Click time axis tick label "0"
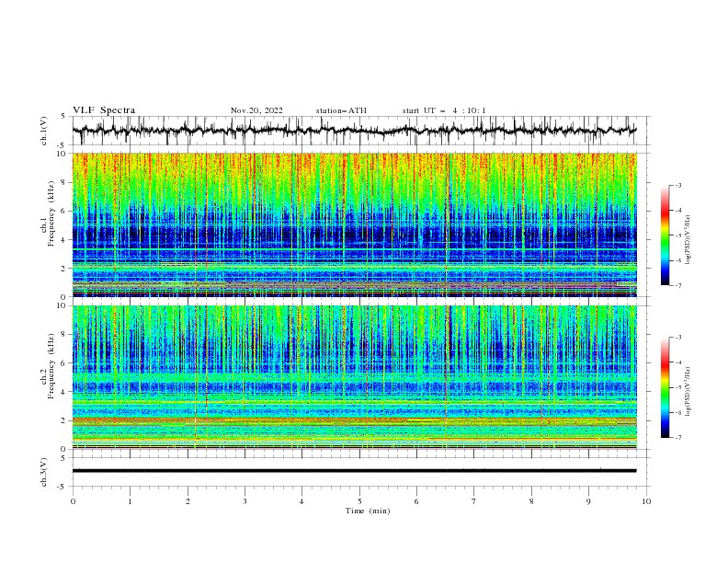Viewport: 728px width, 563px height. [73, 501]
